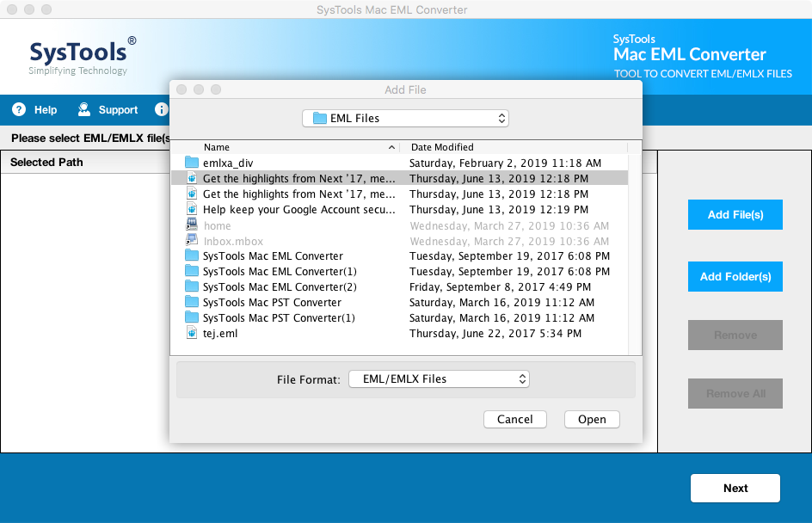Image resolution: width=812 pixels, height=523 pixels.
Task: Select the emlxa_div folder name
Action: coord(228,163)
